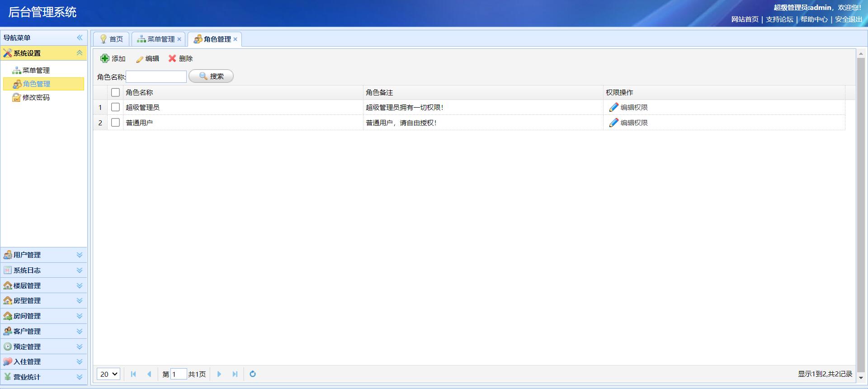Open the page size dropdown showing 20

pyautogui.click(x=108, y=374)
